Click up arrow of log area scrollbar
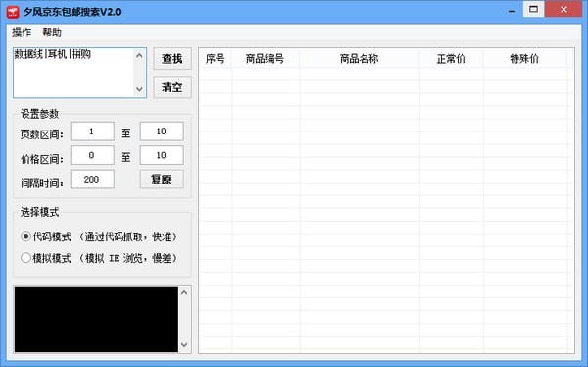Screen dimensions: 588x367 (x=184, y=292)
